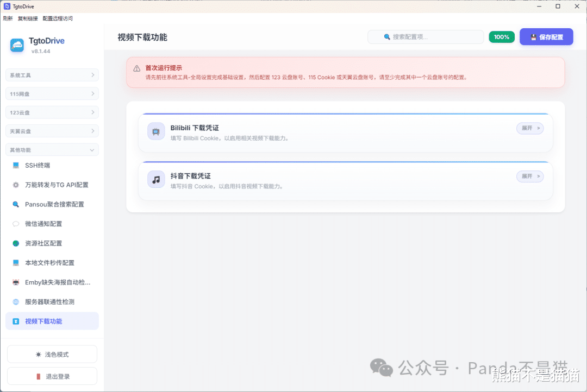Image resolution: width=587 pixels, height=392 pixels.
Task: Select the Pansou聚合搜索配置 magnifier icon
Action: tap(16, 204)
